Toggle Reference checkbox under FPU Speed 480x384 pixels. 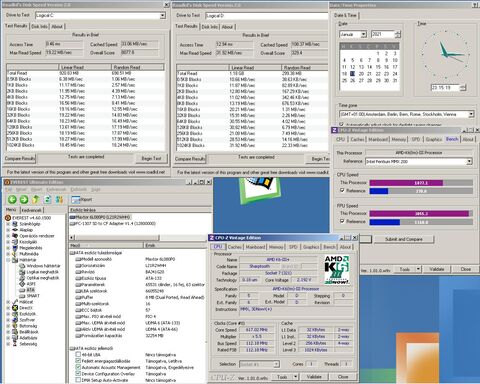342,221
